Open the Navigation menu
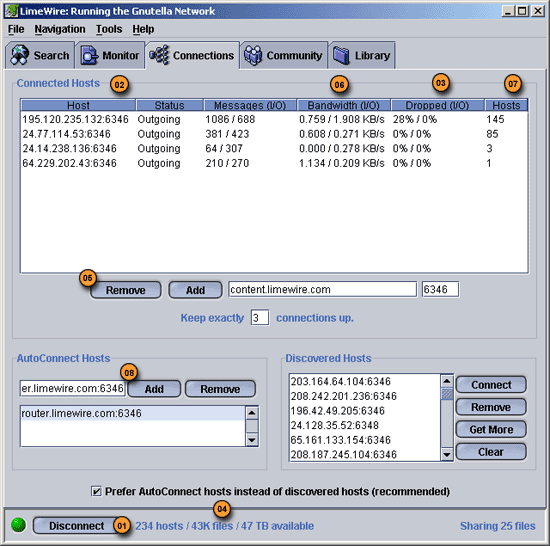Image resolution: width=550 pixels, height=546 pixels. click(60, 29)
